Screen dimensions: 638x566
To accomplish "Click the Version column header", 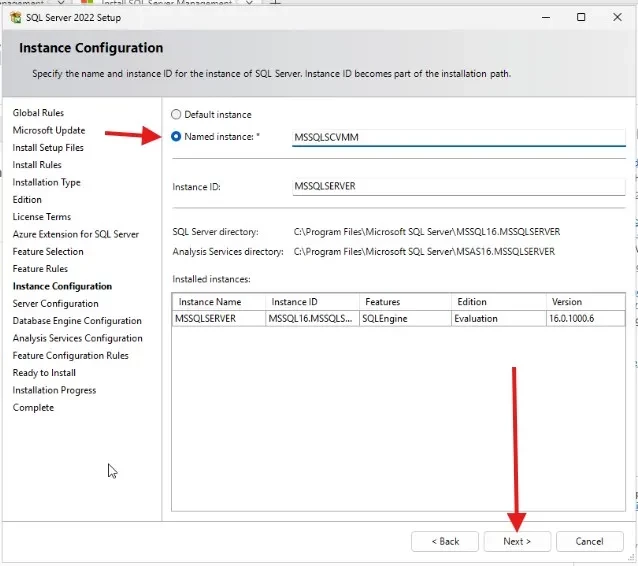I will coord(586,302).
